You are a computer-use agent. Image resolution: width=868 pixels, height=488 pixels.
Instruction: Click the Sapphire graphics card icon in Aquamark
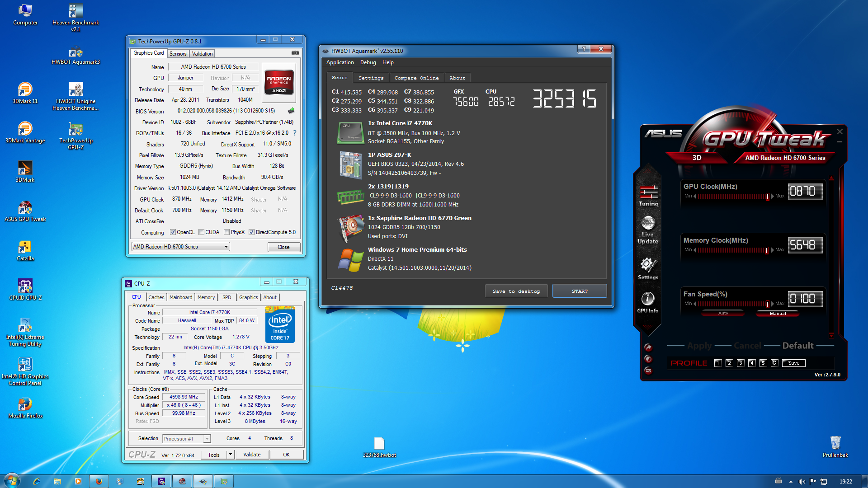350,228
